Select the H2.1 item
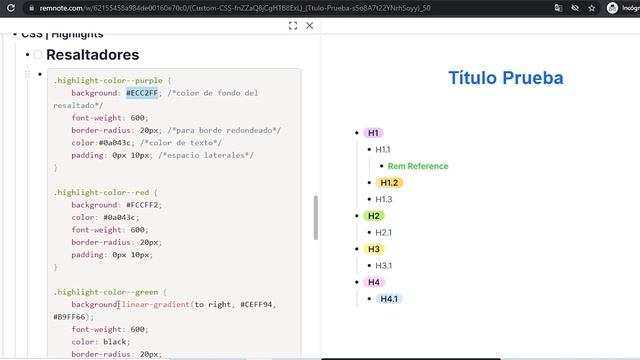Screen dimensions: 640x360 click(x=384, y=232)
